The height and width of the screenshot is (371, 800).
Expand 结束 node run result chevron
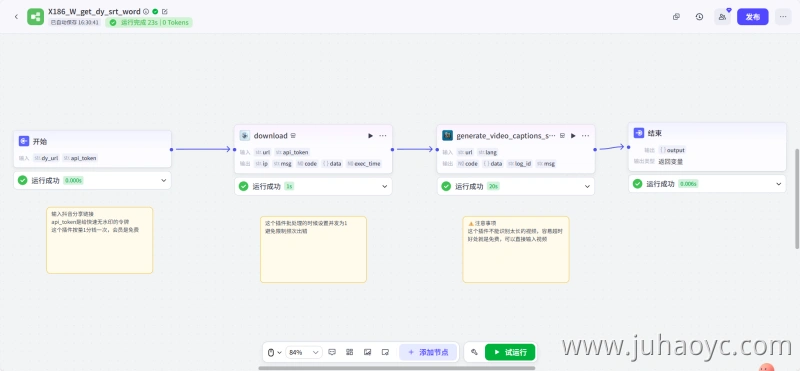(779, 184)
